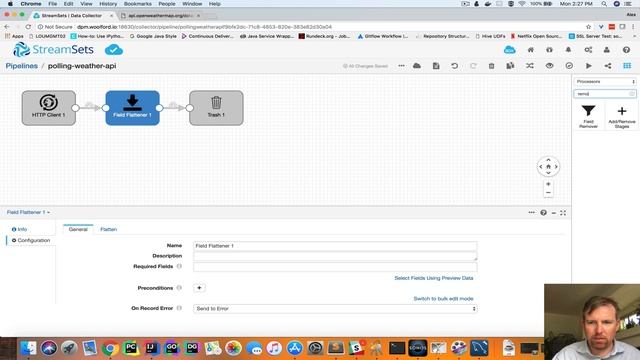
Task: Click Pipelines breadcrumb link
Action: point(22,66)
